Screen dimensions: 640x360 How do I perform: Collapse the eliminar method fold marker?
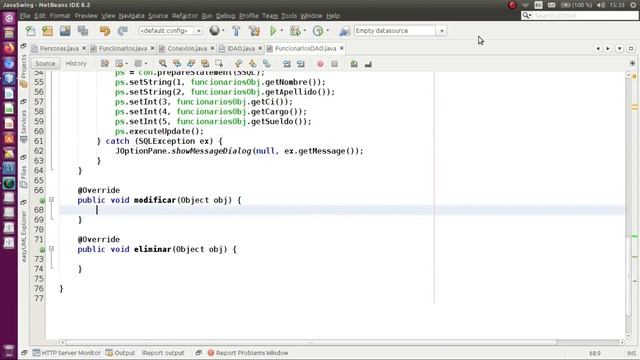pyautogui.click(x=51, y=249)
